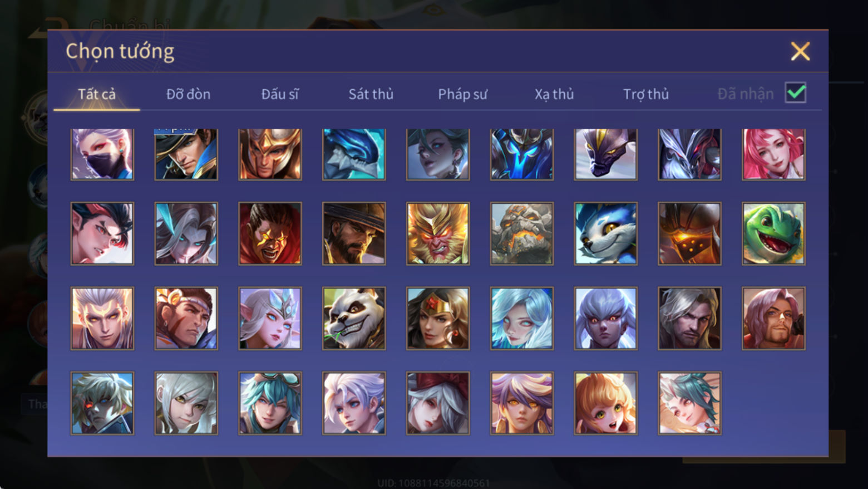Select the pink-haired girl hero portrait
868x489 pixels.
[773, 154]
